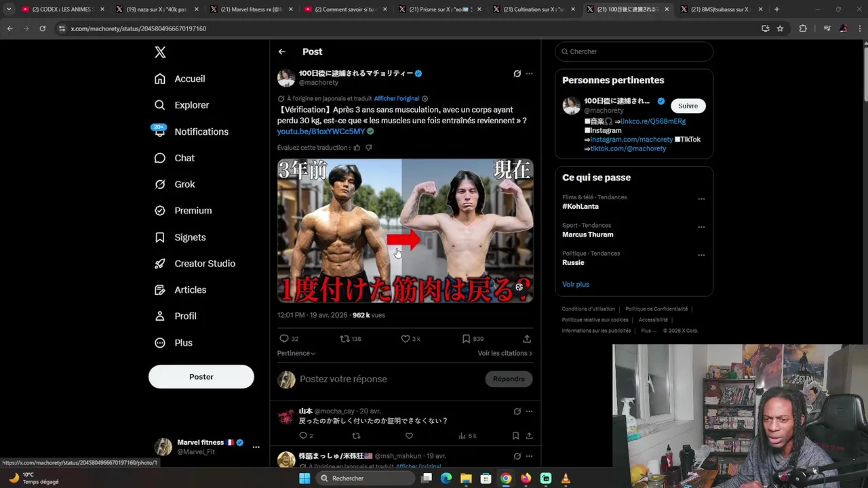Open more options for #KohLanta trend
868x488 pixels.
701,199
